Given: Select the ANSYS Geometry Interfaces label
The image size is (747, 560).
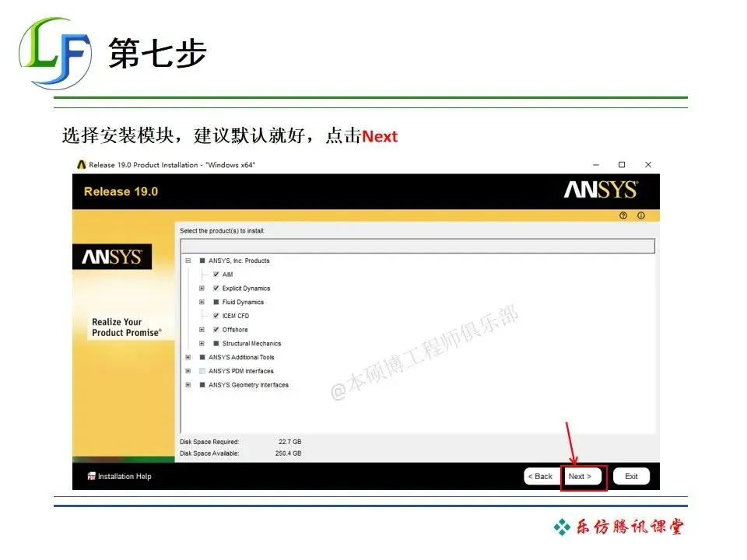Looking at the screenshot, I should click(x=248, y=385).
